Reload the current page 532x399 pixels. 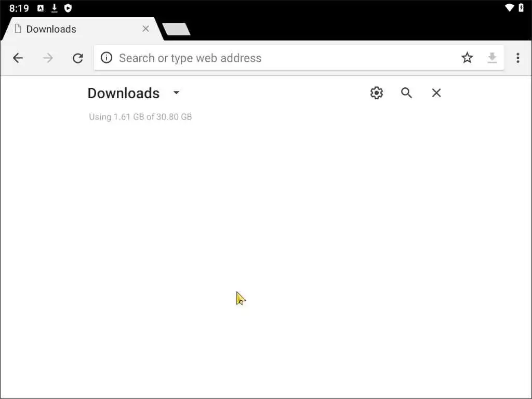pos(78,58)
